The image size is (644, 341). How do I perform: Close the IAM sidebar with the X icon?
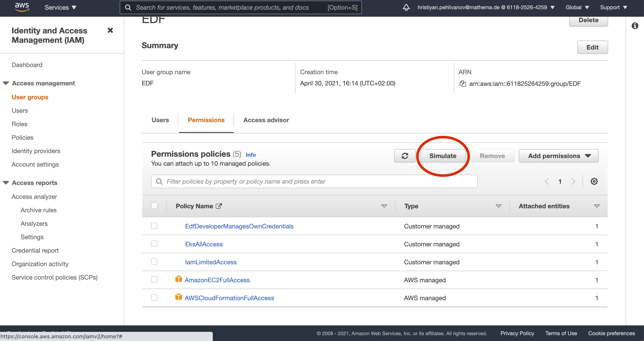tap(110, 30)
